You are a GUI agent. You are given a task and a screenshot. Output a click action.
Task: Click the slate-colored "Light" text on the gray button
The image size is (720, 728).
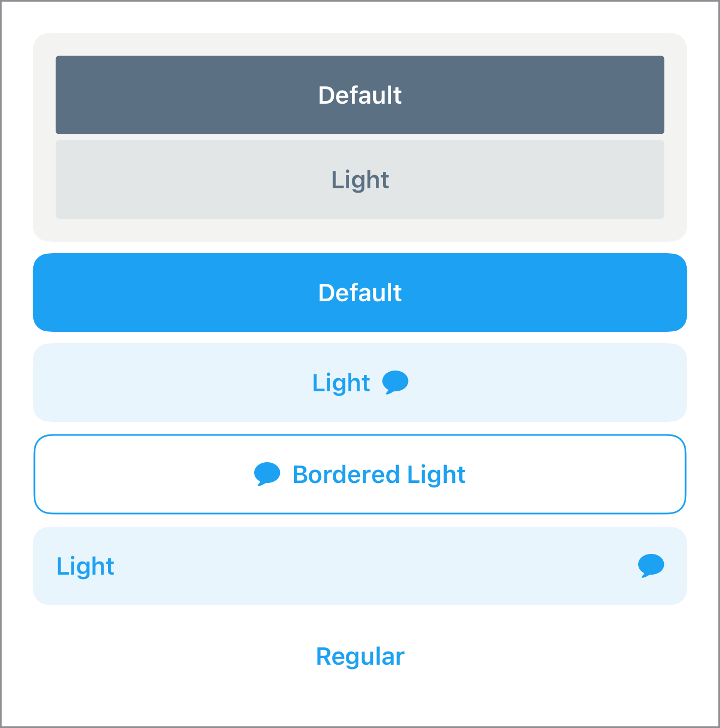point(360,180)
